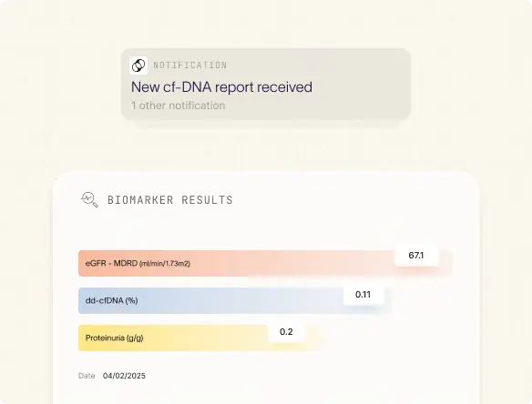
Task: Click the dd-cfDNA (%) bar
Action: (x=235, y=300)
